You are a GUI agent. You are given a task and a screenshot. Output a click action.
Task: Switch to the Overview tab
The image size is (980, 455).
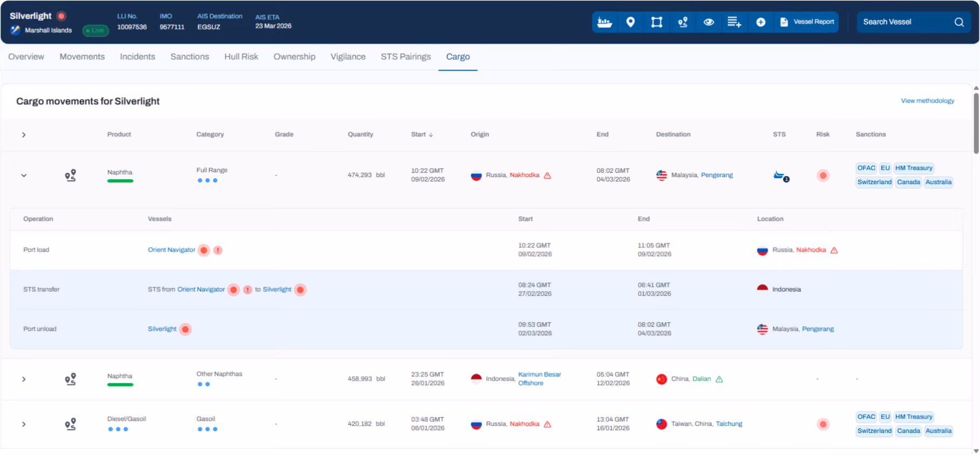26,57
